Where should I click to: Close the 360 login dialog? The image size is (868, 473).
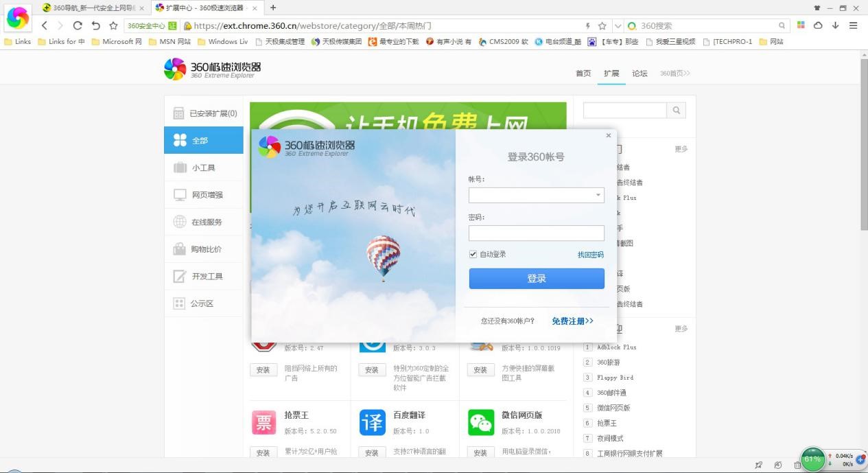(x=608, y=136)
